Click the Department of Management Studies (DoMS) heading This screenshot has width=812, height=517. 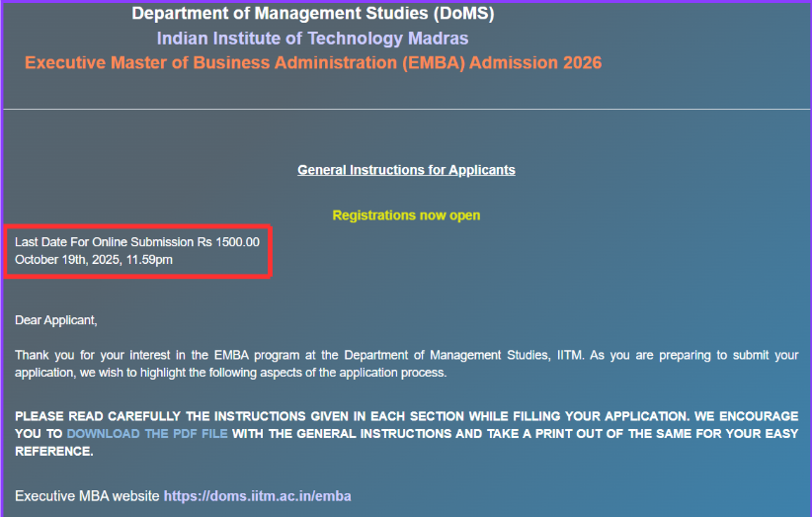[313, 14]
